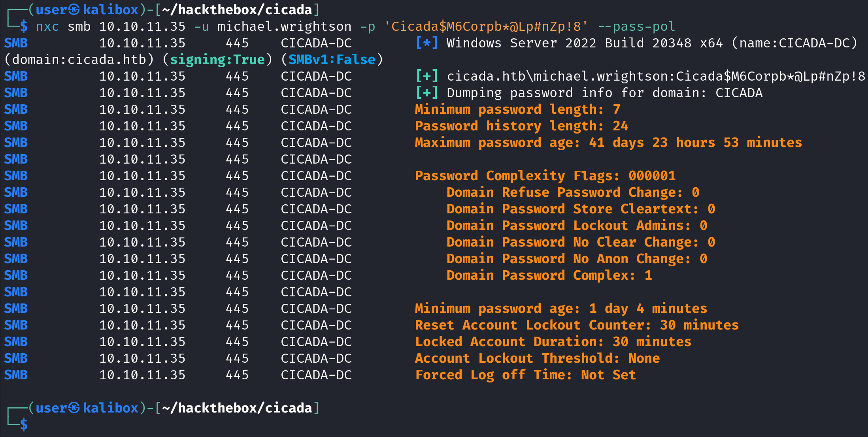Click the blue [*] status marker
Screen dimensions: 868x437
(x=427, y=43)
